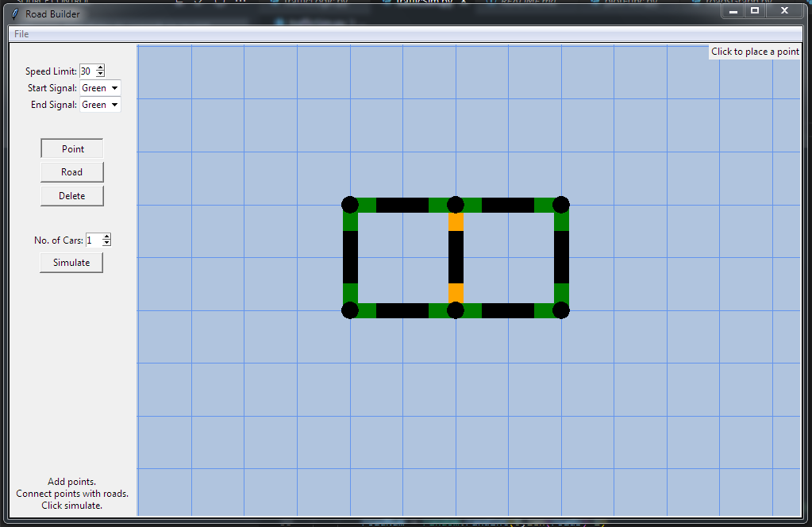Select the lower orange signal segment on the canvas
Viewport: 812px width, 527px height.
(x=456, y=293)
